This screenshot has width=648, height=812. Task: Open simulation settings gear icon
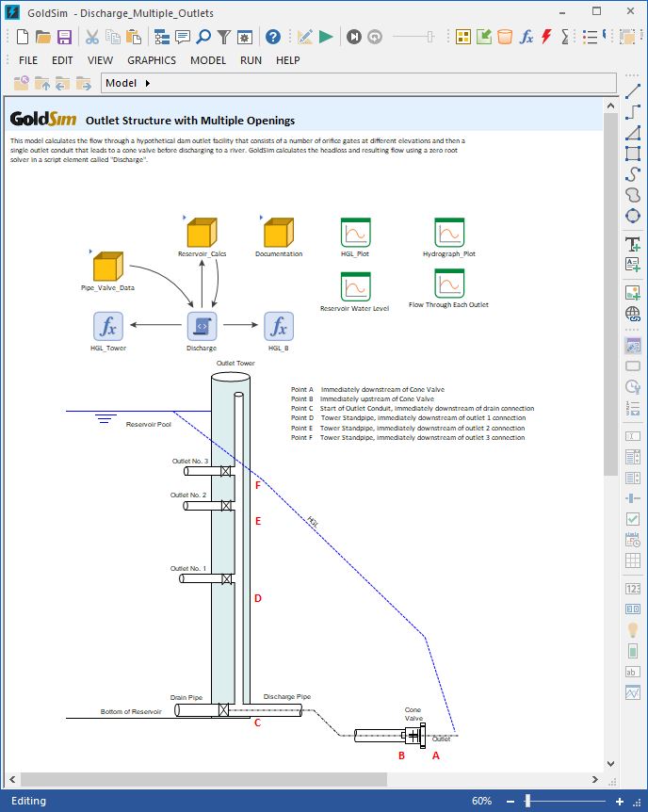pos(245,37)
